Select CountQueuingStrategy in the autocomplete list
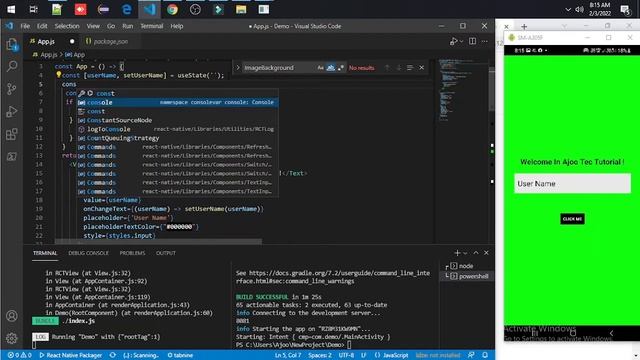 tap(178, 138)
